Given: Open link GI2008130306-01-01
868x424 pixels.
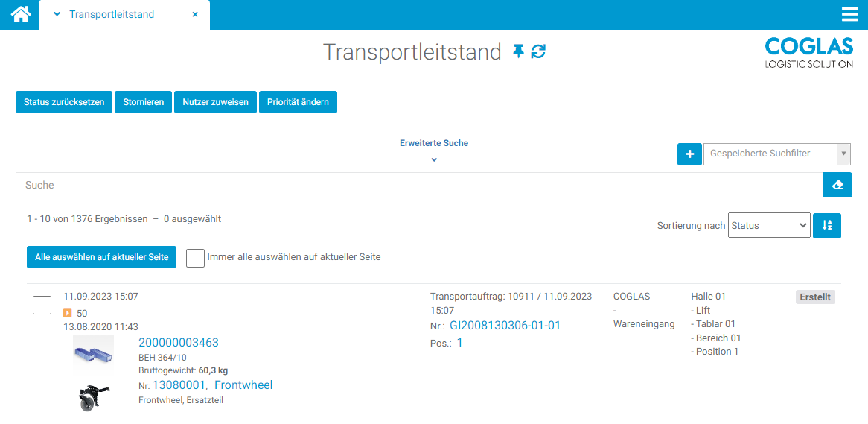Looking at the screenshot, I should 505,326.
